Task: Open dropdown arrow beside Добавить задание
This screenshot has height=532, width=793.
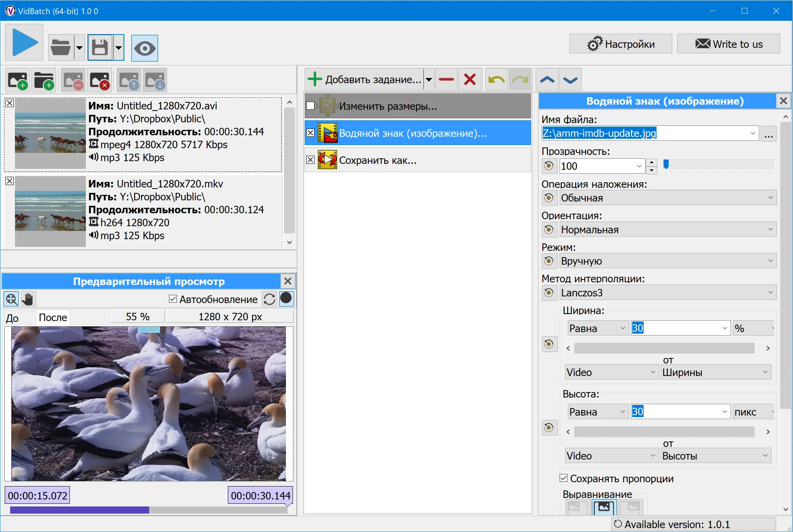Action: (429, 80)
